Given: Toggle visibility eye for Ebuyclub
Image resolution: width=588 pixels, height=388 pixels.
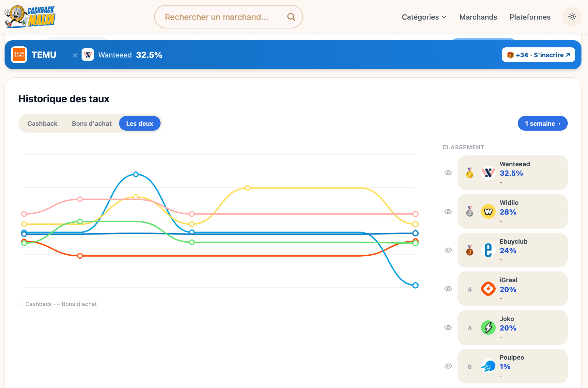Looking at the screenshot, I should (x=448, y=250).
